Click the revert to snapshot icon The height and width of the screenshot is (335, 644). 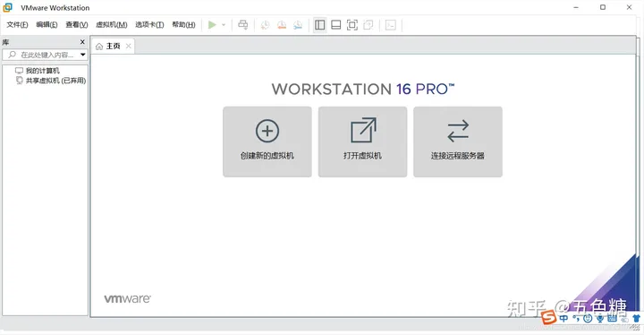282,25
